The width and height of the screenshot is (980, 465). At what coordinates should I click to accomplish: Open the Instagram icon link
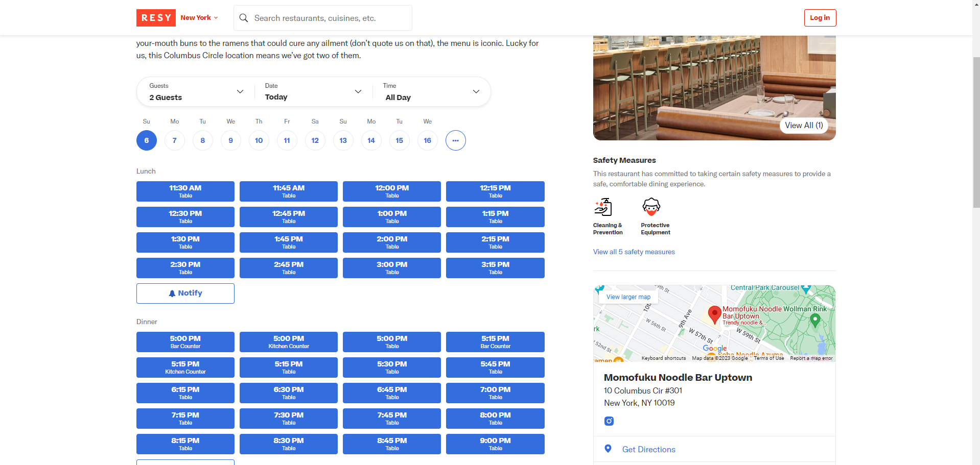[x=609, y=421]
